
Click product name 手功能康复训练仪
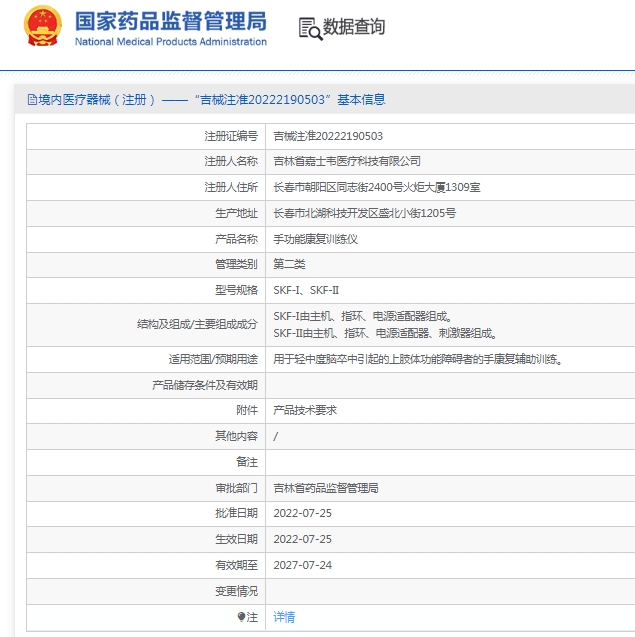tap(315, 239)
